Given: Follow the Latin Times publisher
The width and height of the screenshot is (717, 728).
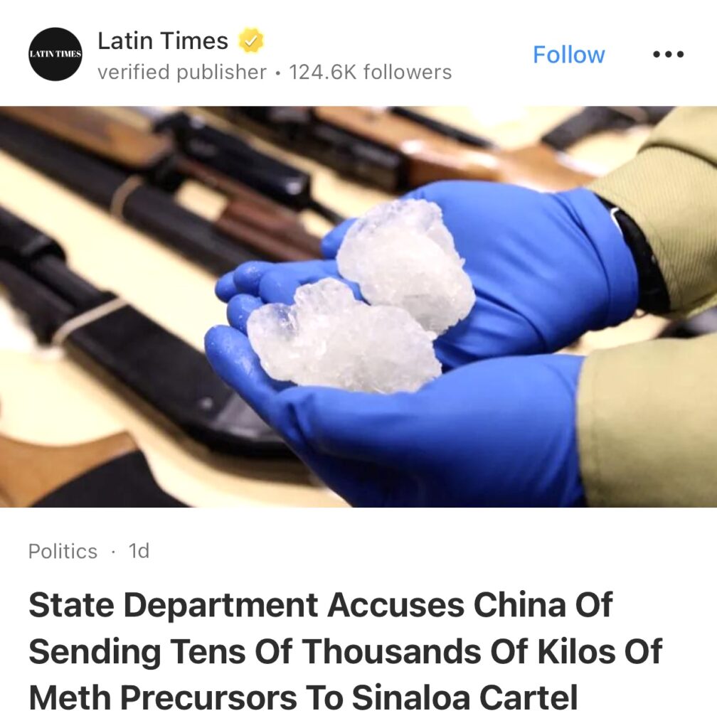Looking at the screenshot, I should click(x=568, y=55).
